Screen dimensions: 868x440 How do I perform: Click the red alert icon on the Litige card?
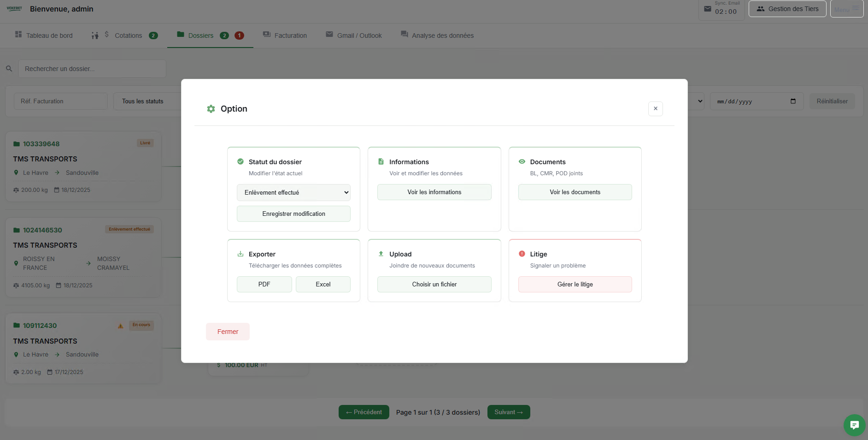[x=522, y=254]
